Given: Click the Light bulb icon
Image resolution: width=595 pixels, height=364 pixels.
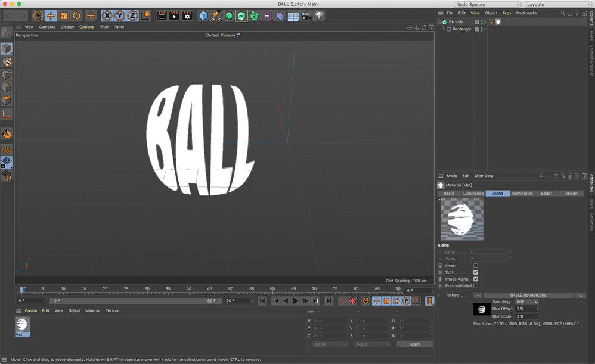Looking at the screenshot, I should (x=319, y=16).
